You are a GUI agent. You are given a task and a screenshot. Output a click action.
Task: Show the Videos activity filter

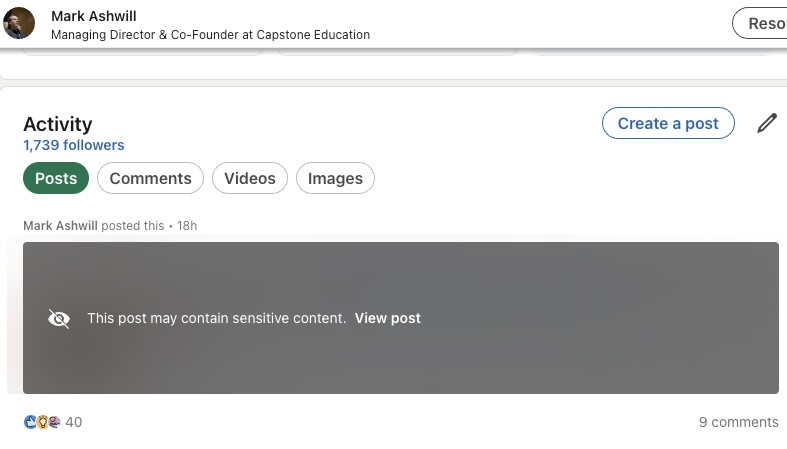point(249,178)
